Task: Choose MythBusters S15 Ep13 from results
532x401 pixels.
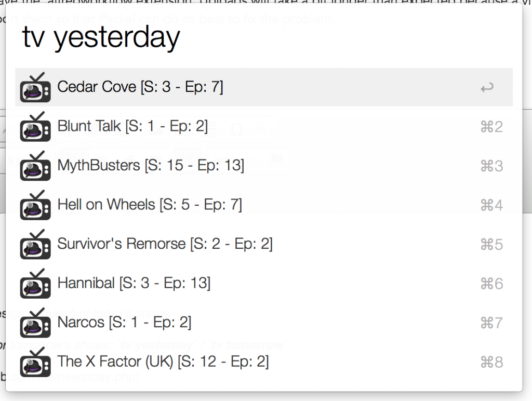Action: [151, 166]
